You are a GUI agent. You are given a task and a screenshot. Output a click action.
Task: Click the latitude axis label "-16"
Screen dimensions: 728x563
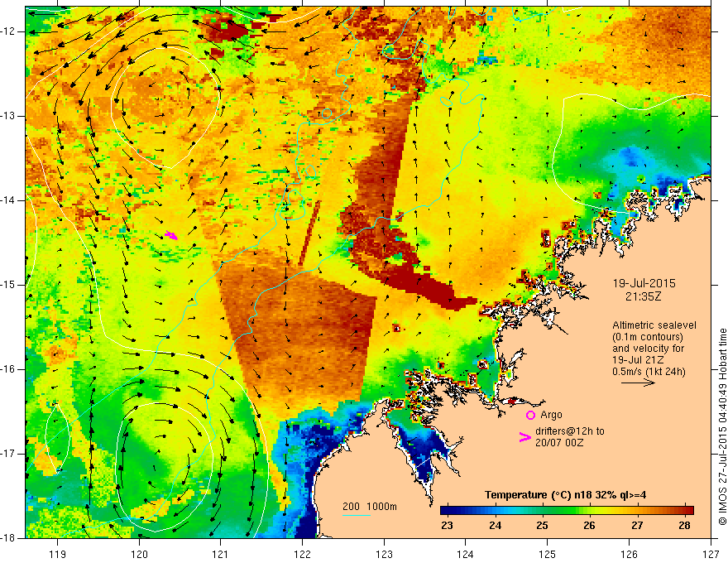[8, 369]
